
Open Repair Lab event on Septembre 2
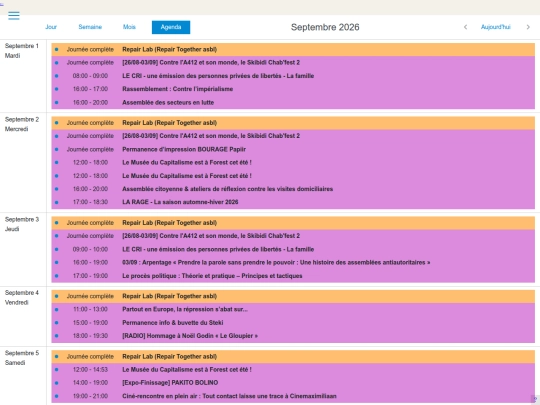click(293, 123)
